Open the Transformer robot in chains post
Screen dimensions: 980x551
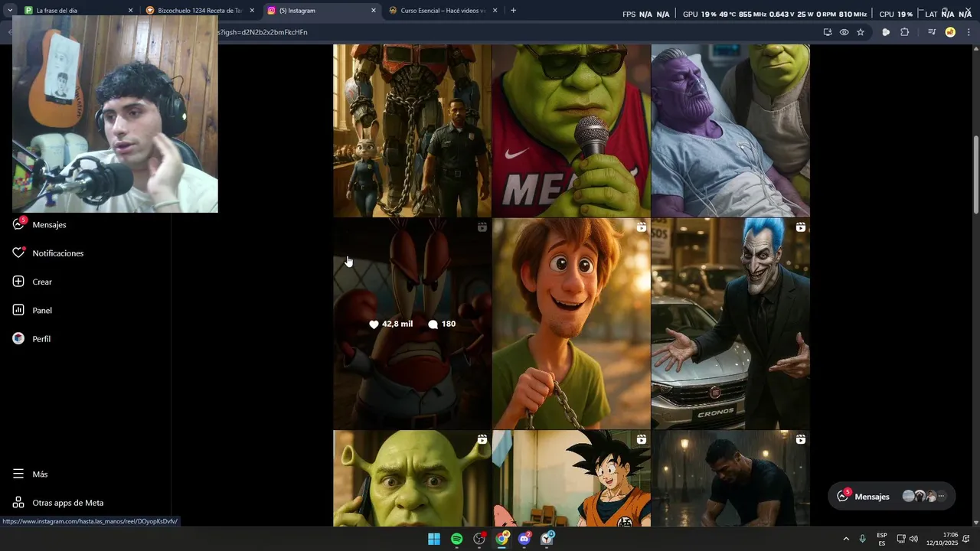[412, 130]
